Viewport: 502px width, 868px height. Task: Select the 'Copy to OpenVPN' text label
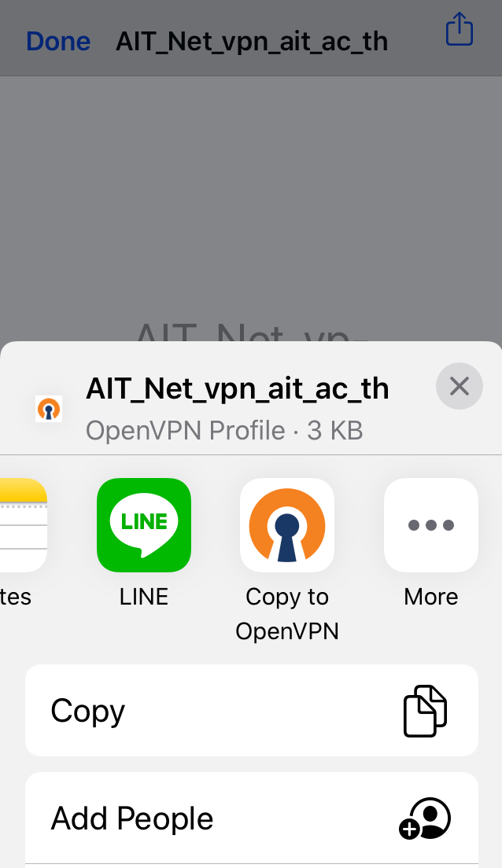tap(287, 614)
